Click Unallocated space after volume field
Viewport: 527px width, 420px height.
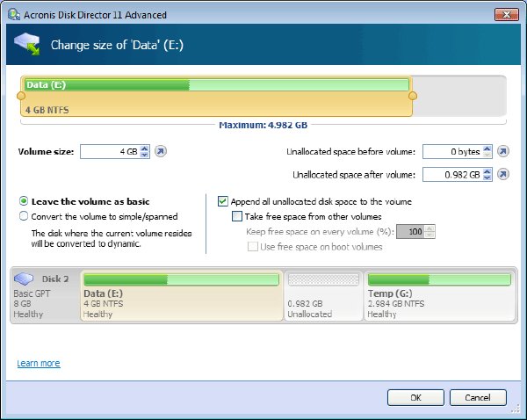point(453,174)
